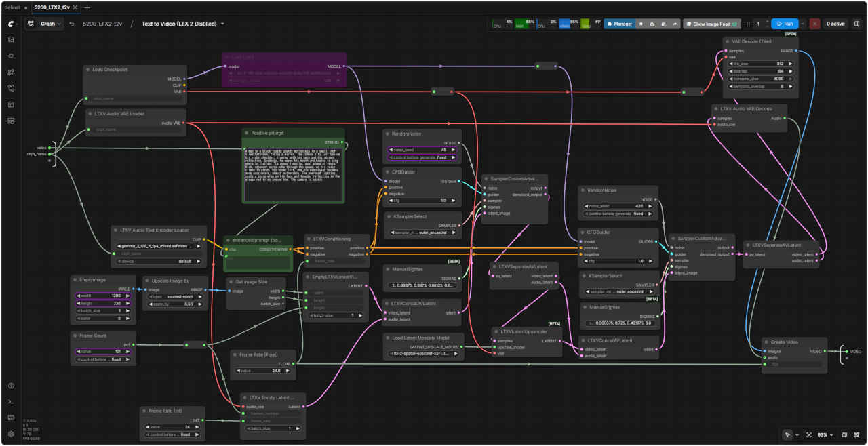Open device default combo in Text Encoder Loader

coord(159,261)
